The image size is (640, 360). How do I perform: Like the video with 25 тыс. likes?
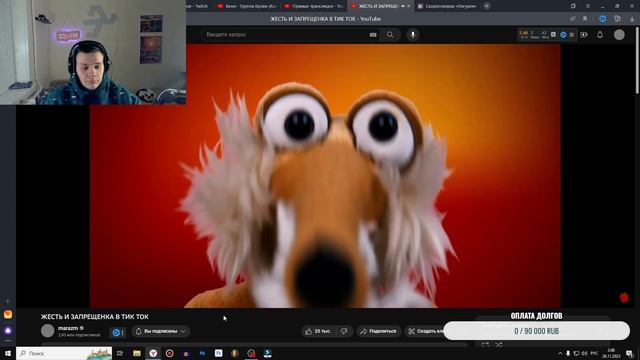pos(318,331)
